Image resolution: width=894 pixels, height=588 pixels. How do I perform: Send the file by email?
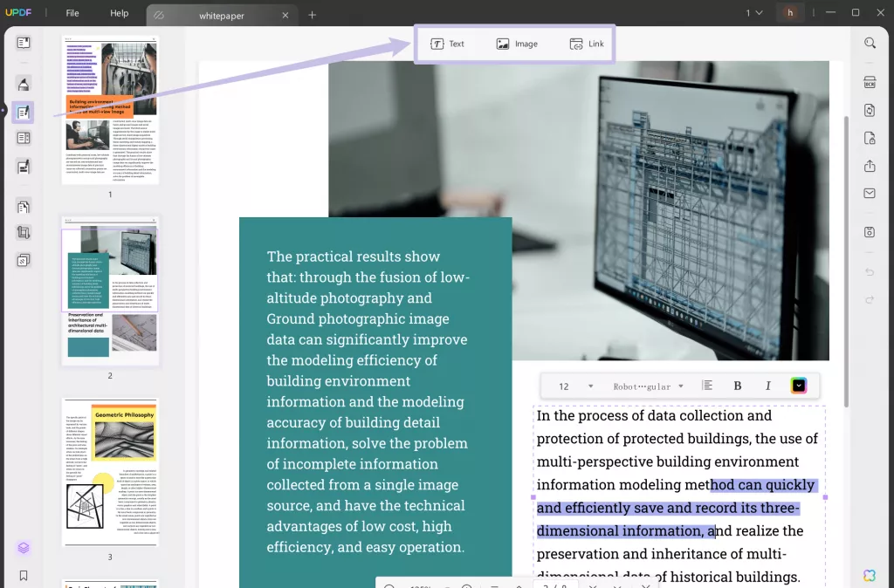870,194
